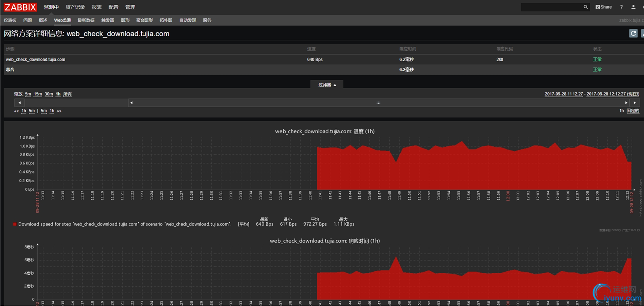The image size is (644, 306).
Task: Go to the 自动发现 submenu tab
Action: coord(188,20)
